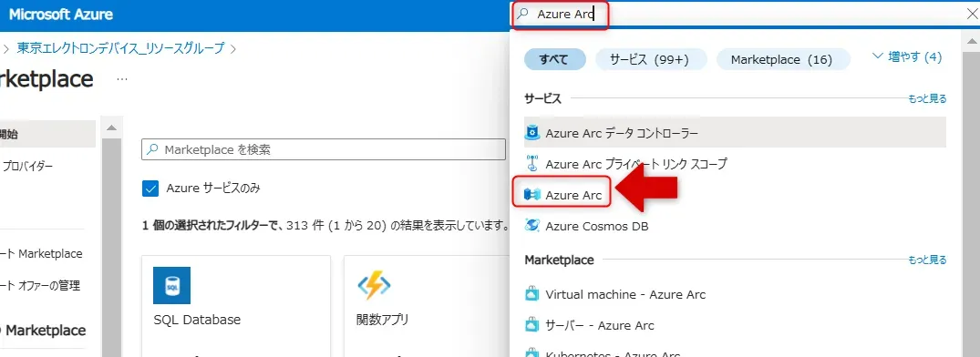Click the サーバー - Azure Arc marketplace icon
Viewport: 980px width, 357px height.
point(531,325)
